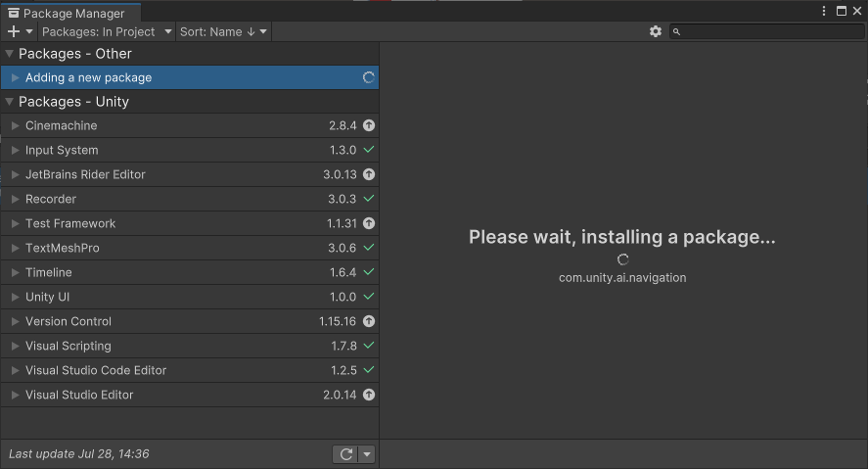Close the Package Manager window
This screenshot has width=868, height=469.
pyautogui.click(x=857, y=11)
